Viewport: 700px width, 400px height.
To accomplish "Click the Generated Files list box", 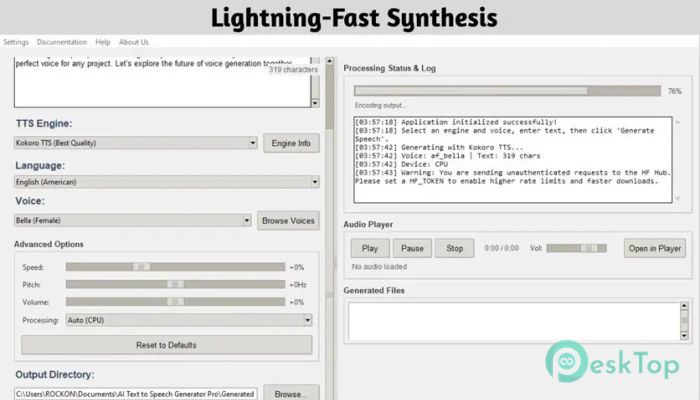I will [x=514, y=321].
